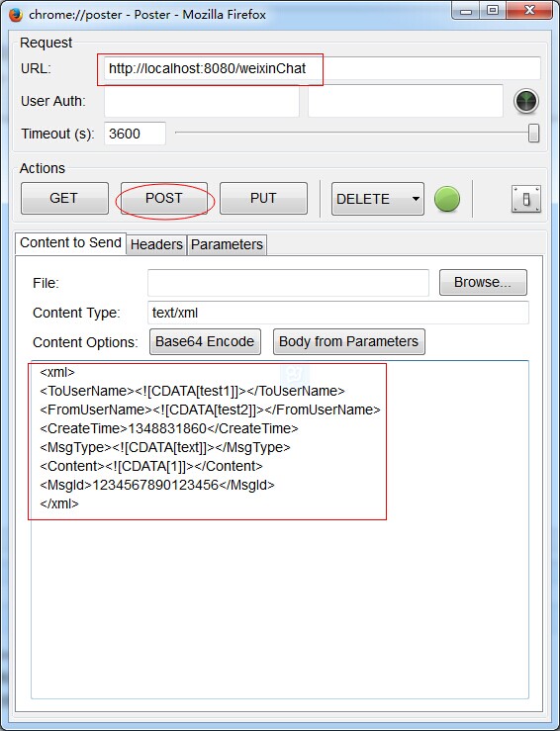Click Base64 Encode button

coord(205,341)
